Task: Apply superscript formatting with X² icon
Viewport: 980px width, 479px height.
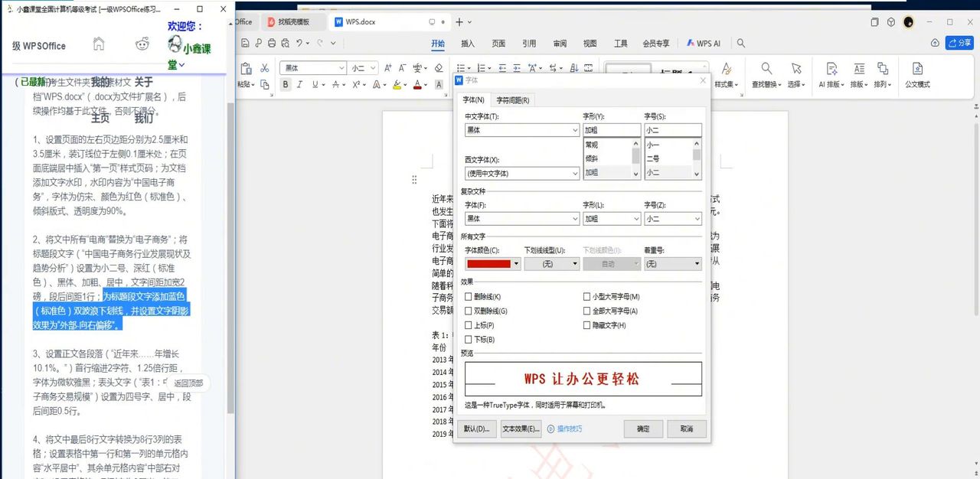Action: 356,84
